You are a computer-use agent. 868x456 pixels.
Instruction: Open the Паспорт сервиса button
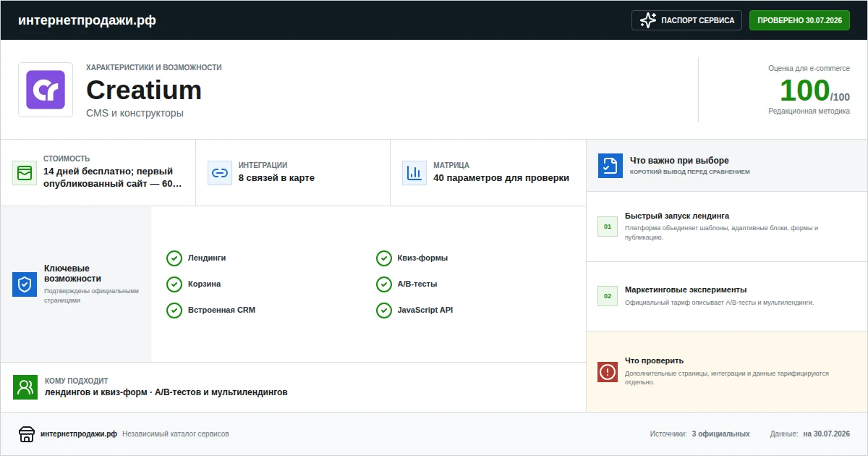click(687, 20)
